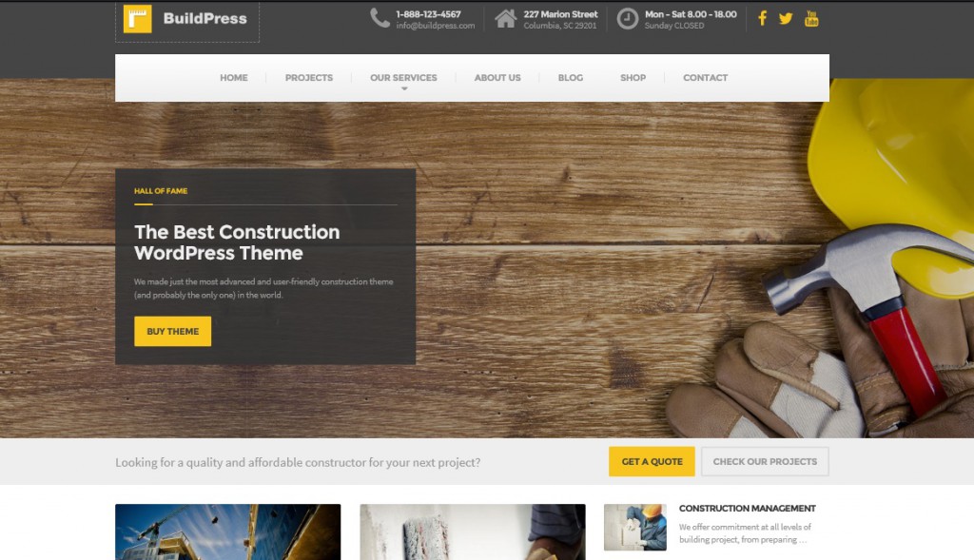The height and width of the screenshot is (560, 974).
Task: Click the house address icon
Action: (x=506, y=19)
